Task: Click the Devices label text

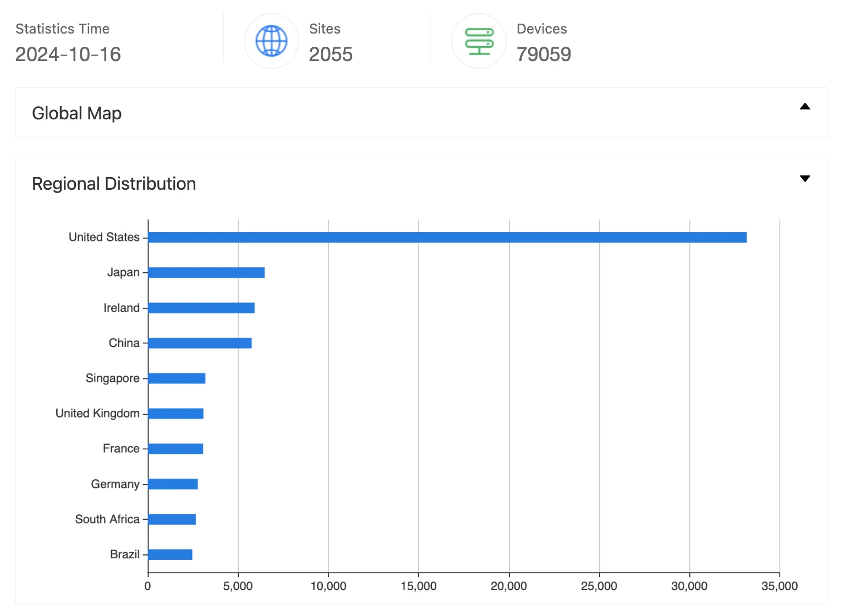Action: tap(542, 29)
